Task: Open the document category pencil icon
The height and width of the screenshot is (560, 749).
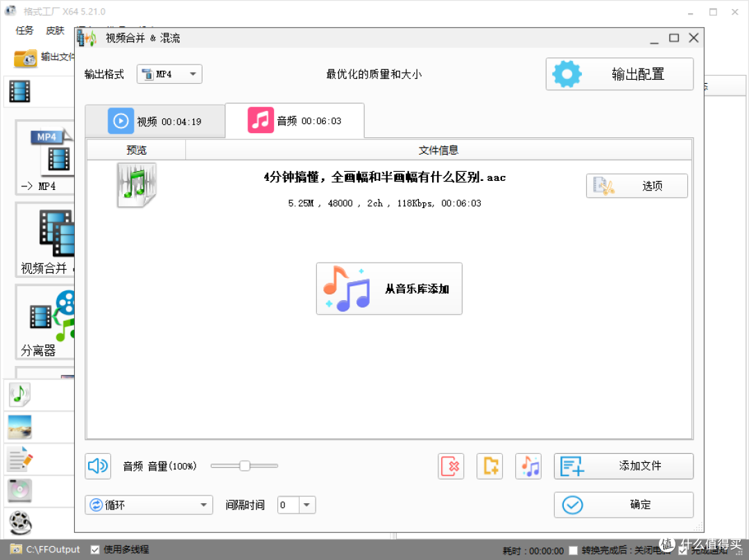Action: (x=21, y=460)
